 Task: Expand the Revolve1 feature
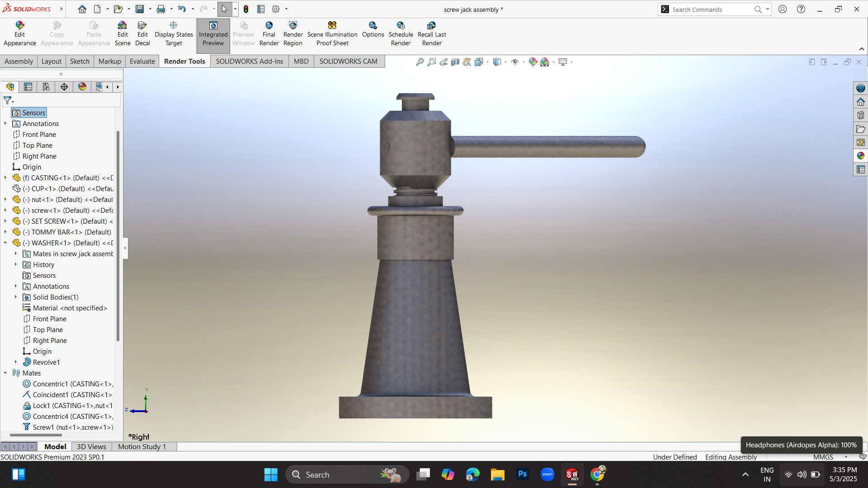click(x=16, y=362)
